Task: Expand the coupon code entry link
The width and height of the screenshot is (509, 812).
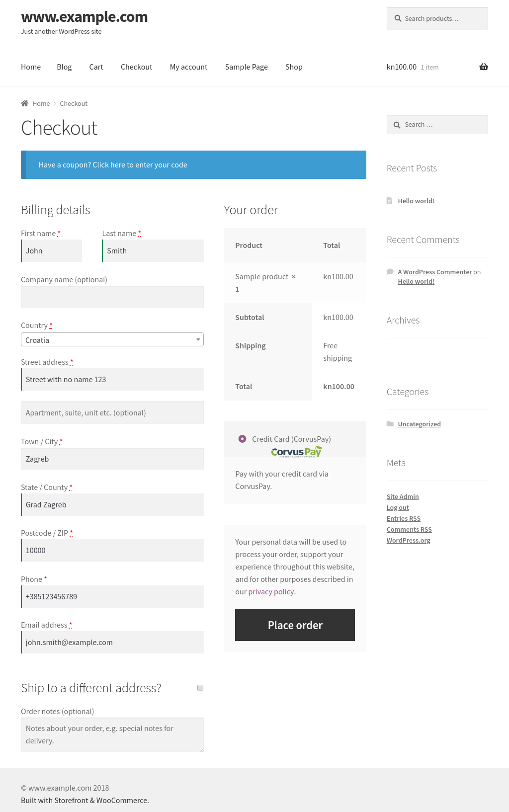Action: [113, 165]
